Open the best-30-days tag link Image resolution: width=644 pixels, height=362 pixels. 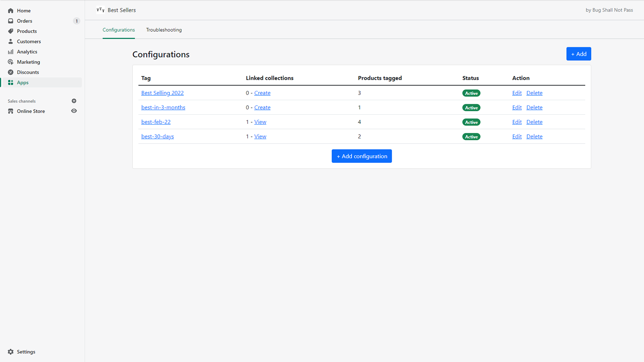(x=157, y=136)
